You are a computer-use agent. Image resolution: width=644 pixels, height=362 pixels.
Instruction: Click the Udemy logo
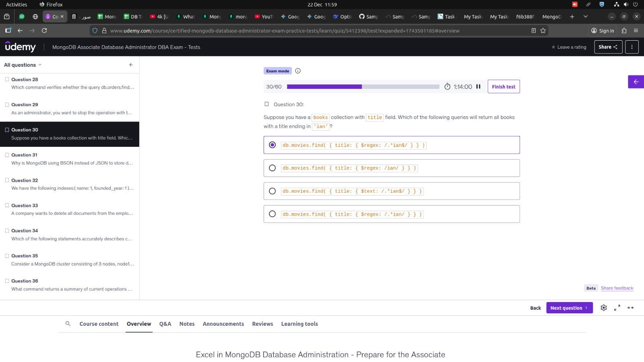(x=21, y=47)
